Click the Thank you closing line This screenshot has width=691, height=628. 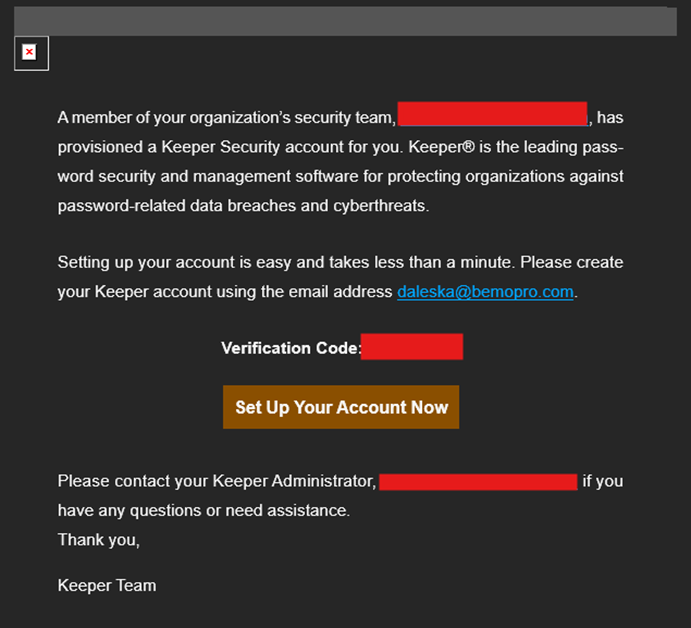coord(99,540)
